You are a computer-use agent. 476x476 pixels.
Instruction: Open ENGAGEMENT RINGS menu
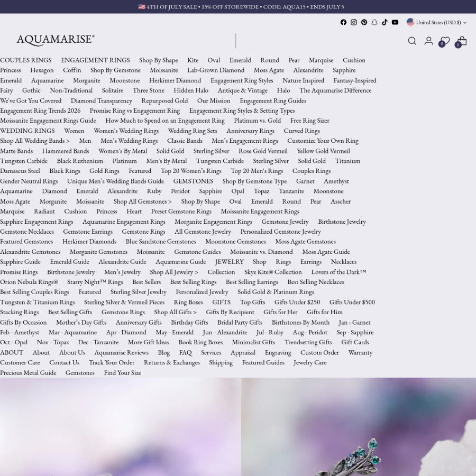[95, 60]
